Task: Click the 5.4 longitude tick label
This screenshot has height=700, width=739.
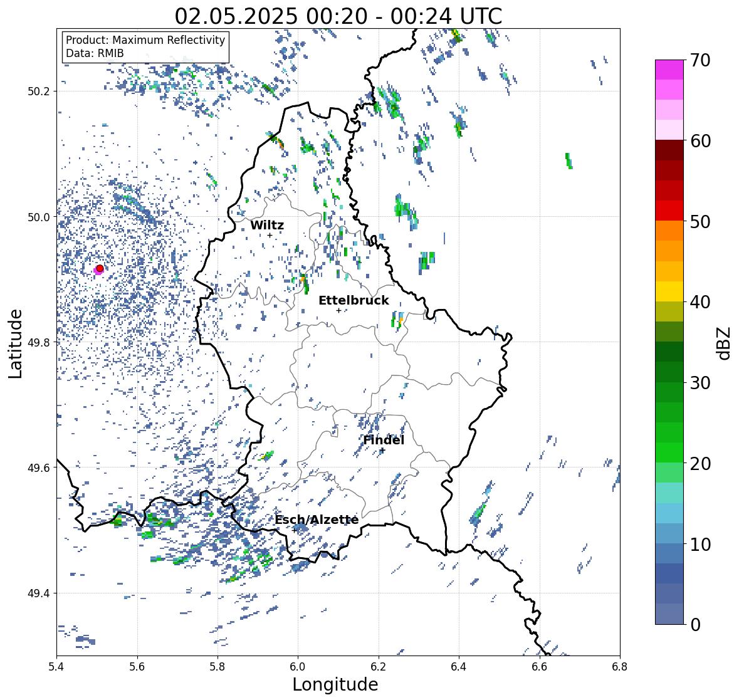Action: [x=56, y=666]
